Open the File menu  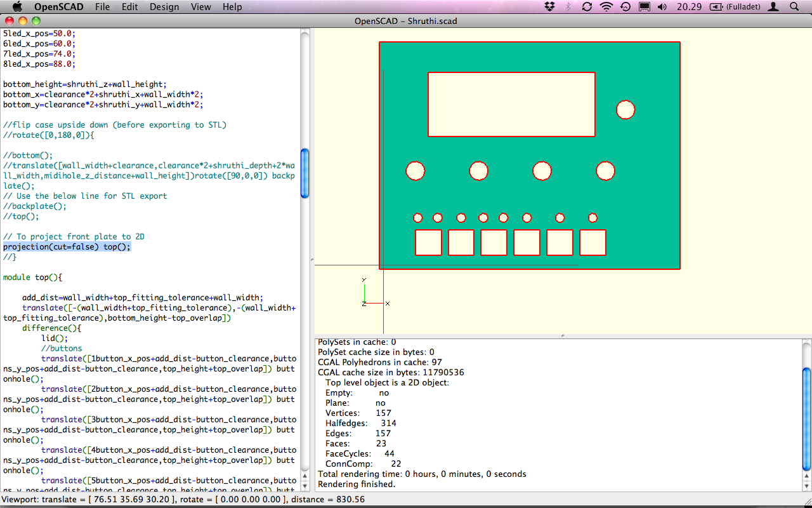click(x=102, y=7)
